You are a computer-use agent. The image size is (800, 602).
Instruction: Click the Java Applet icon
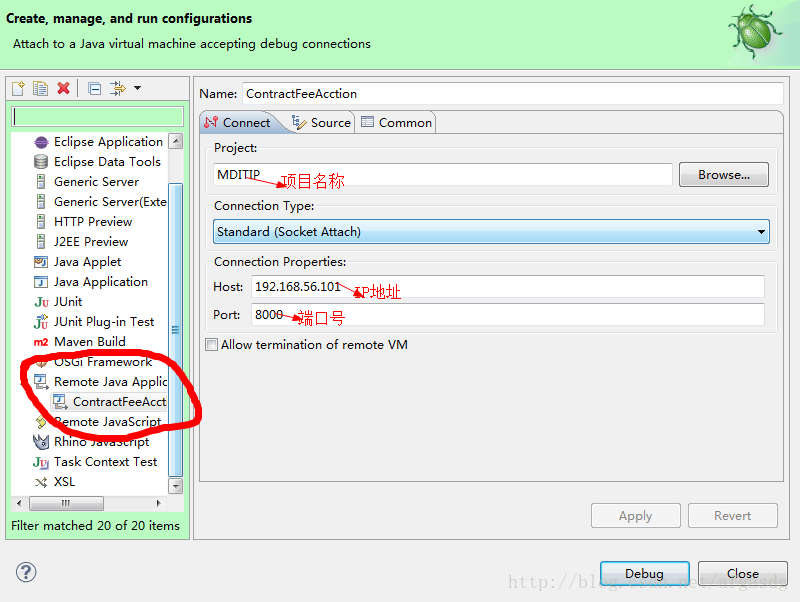[41, 262]
